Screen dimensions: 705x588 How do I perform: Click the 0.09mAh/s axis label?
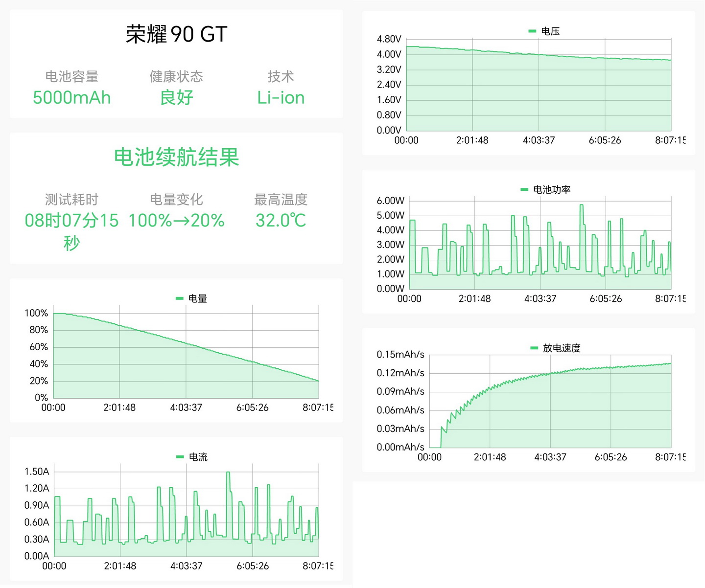(400, 391)
